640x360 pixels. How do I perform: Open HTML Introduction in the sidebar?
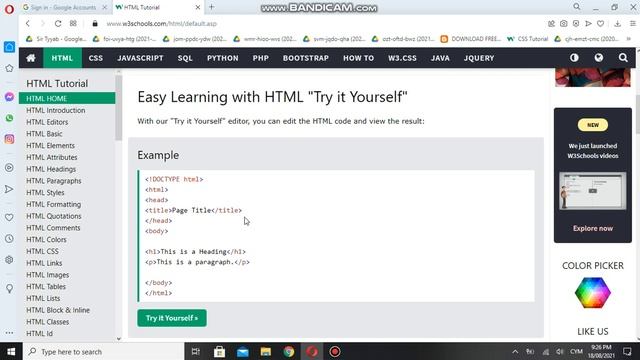56,110
